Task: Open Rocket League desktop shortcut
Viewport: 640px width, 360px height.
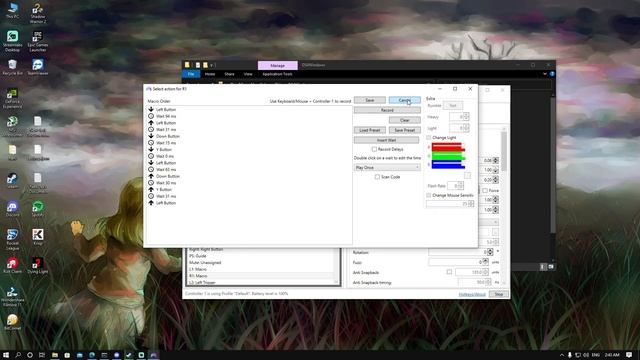Action: [12, 239]
